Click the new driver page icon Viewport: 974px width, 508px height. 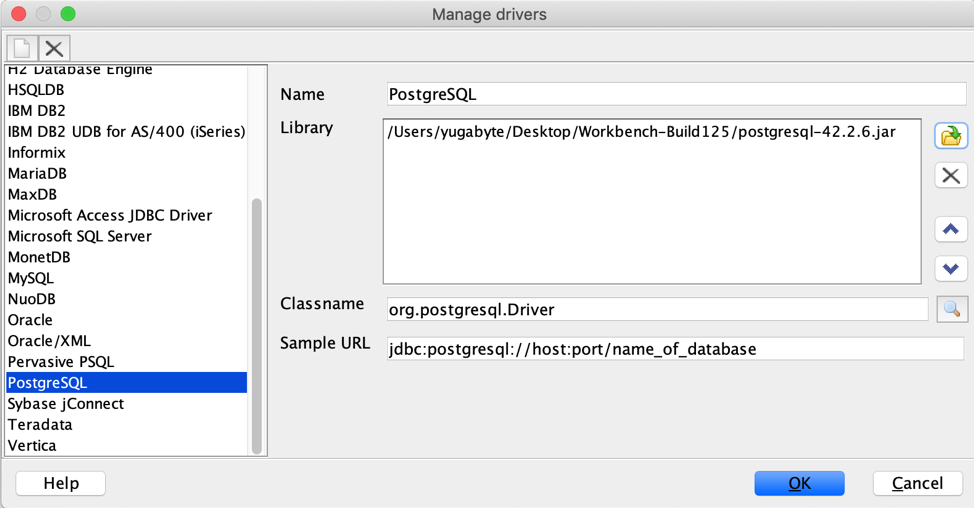(22, 48)
